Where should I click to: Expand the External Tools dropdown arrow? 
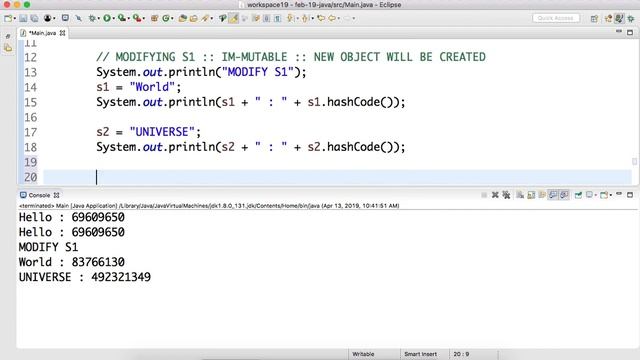[x=144, y=19]
